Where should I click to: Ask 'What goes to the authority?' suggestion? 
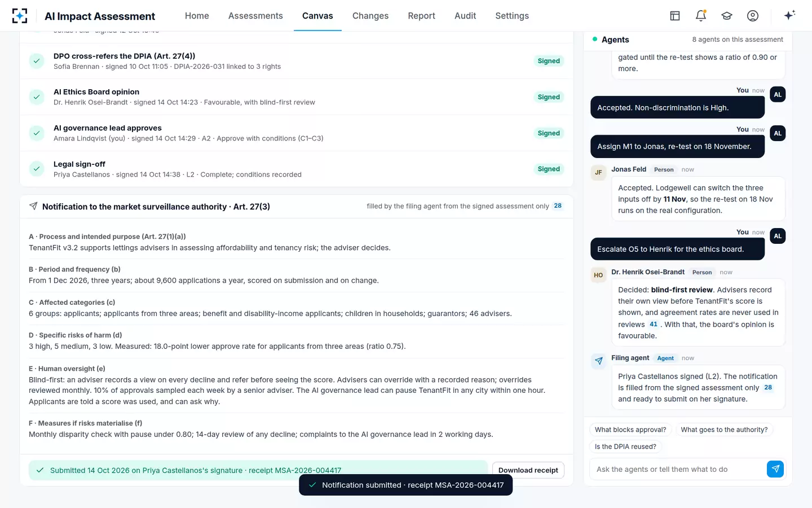[x=724, y=430]
